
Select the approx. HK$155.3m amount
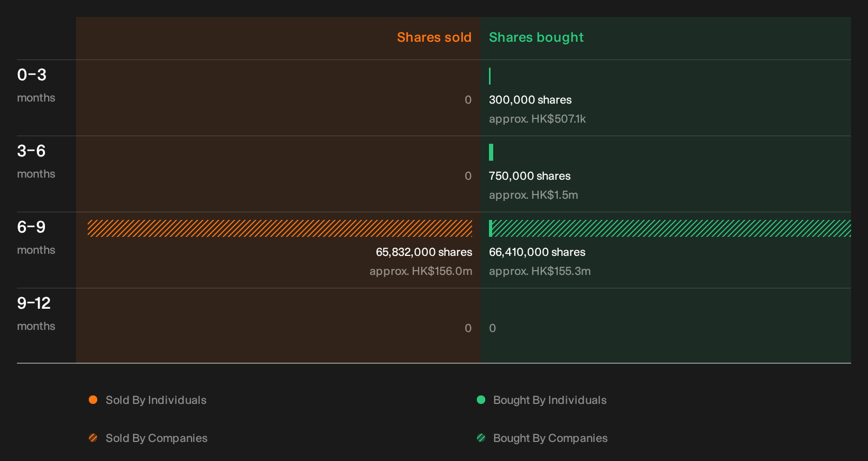point(540,271)
